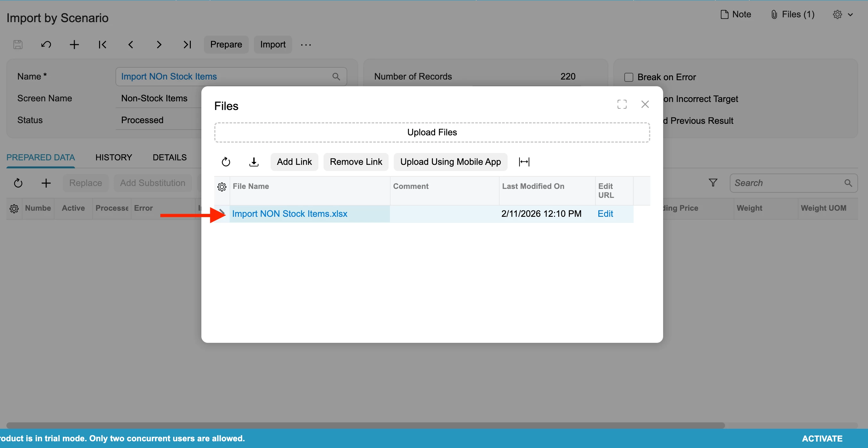Open Import NON Stock Items.xlsx link
The width and height of the screenshot is (868, 448).
coord(290,214)
